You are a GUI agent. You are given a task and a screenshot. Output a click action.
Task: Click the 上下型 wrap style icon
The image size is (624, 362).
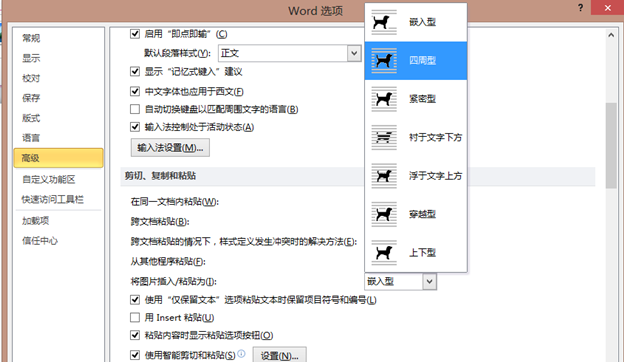384,253
